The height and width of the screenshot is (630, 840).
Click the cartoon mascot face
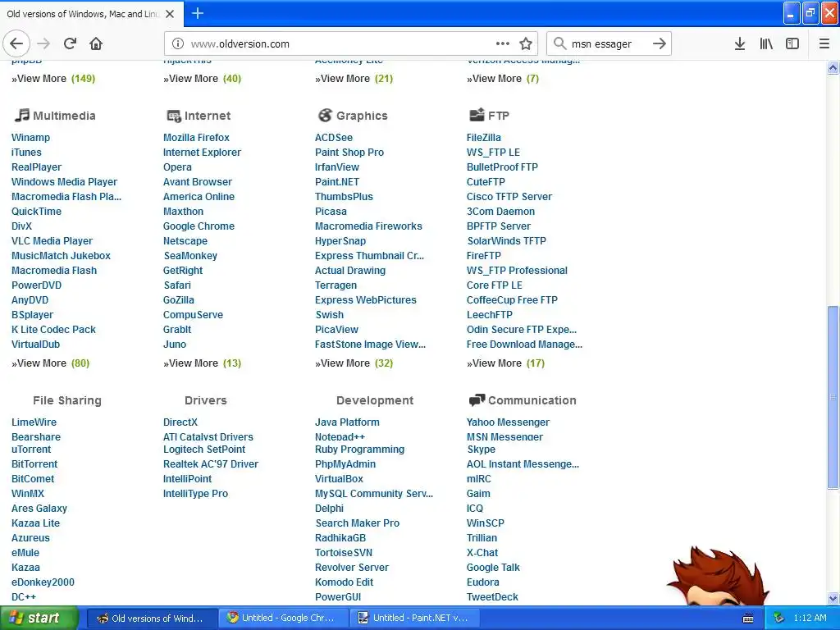click(x=717, y=577)
